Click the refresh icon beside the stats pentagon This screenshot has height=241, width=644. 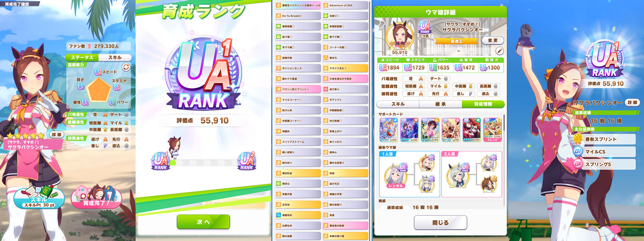126,67
